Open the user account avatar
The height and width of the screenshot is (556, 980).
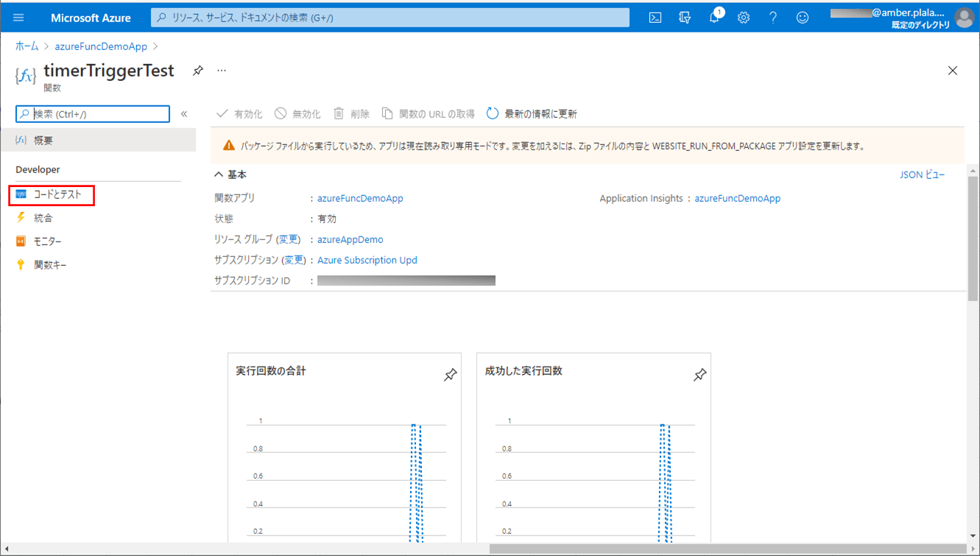point(965,17)
